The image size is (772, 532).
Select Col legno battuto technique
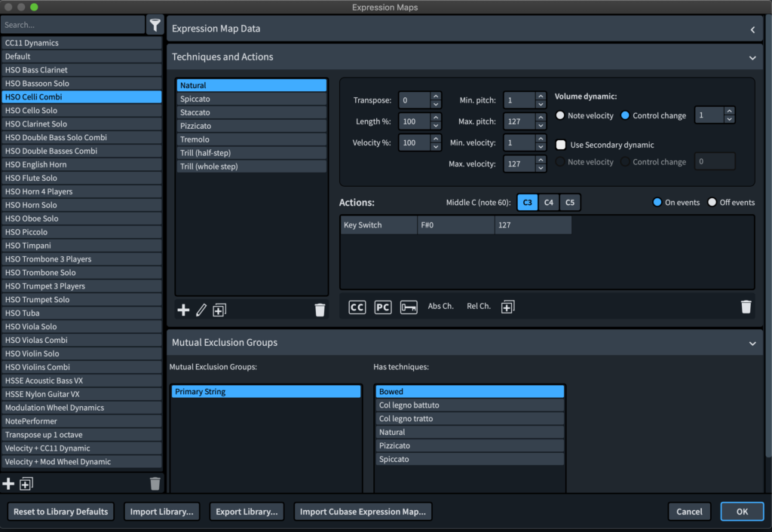[x=470, y=405]
